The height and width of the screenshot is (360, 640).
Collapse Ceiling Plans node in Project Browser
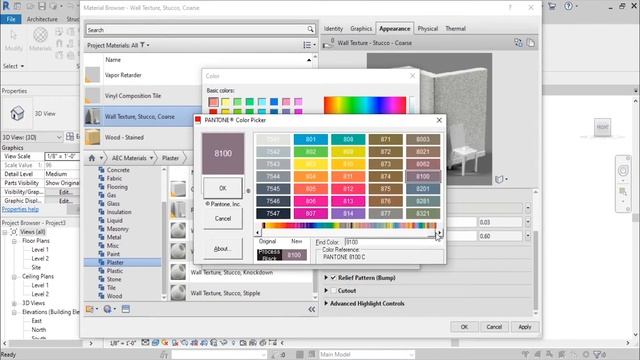click(14, 276)
